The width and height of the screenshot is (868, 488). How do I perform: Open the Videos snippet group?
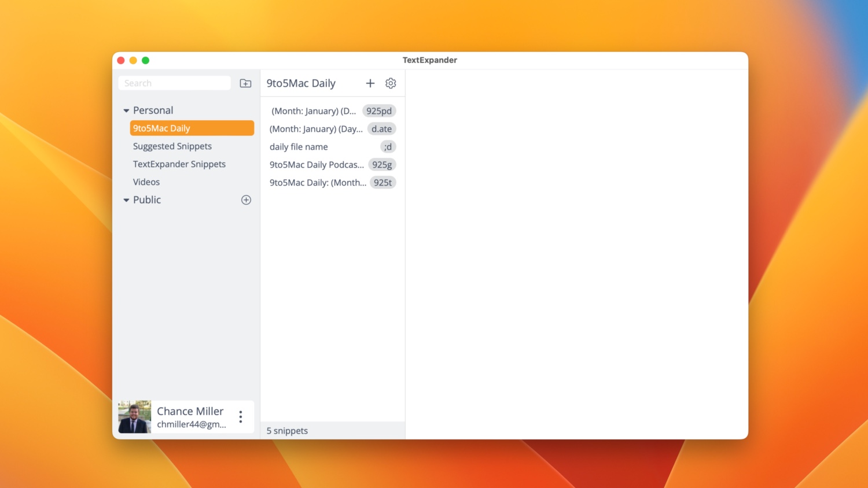tap(146, 182)
